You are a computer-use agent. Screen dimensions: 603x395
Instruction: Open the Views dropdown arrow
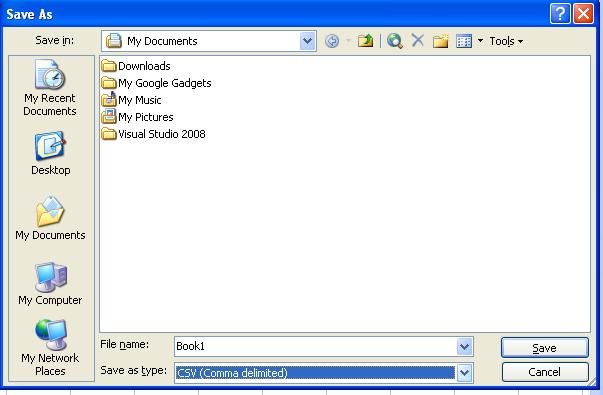(x=480, y=40)
